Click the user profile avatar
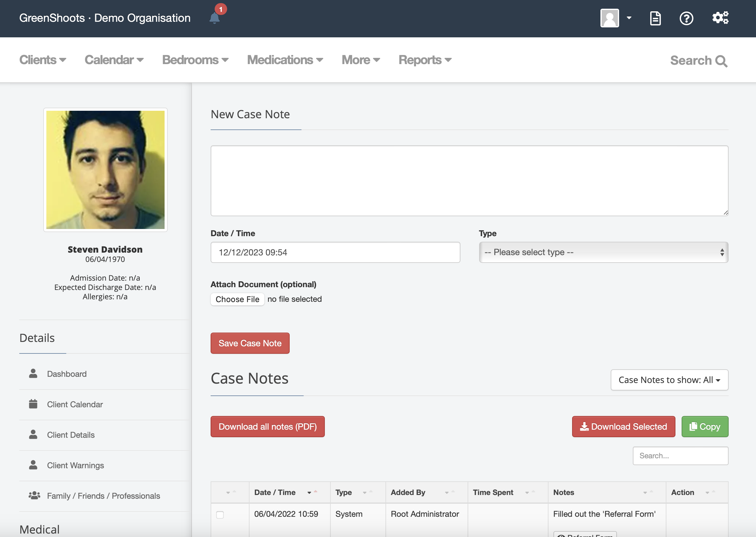The width and height of the screenshot is (756, 537). pos(609,18)
